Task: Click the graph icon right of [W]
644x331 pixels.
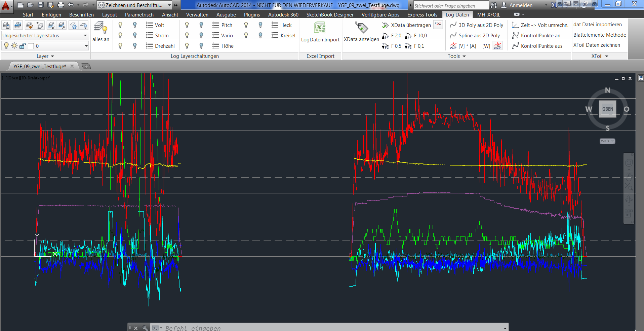Action: [x=497, y=46]
